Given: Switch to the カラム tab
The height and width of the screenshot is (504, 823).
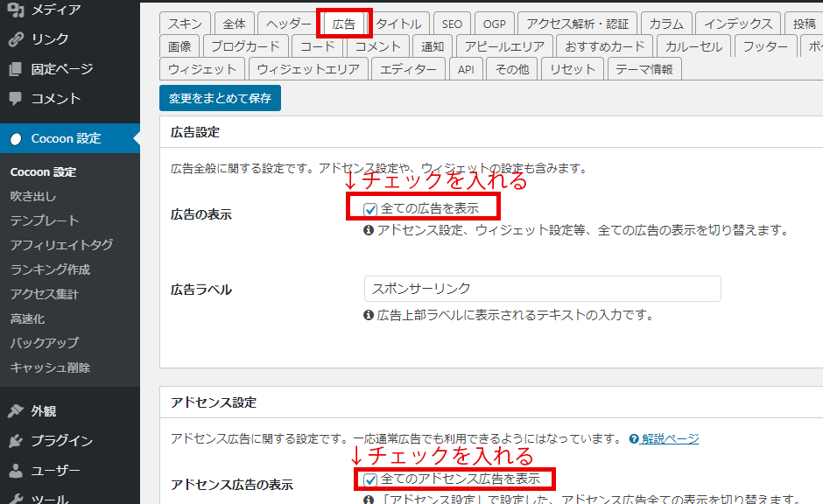Looking at the screenshot, I should click(666, 24).
